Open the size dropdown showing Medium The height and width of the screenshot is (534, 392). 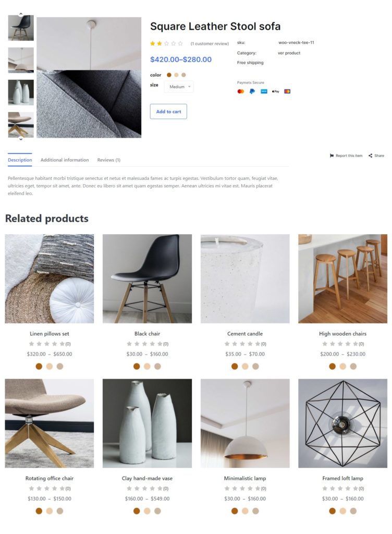[179, 87]
